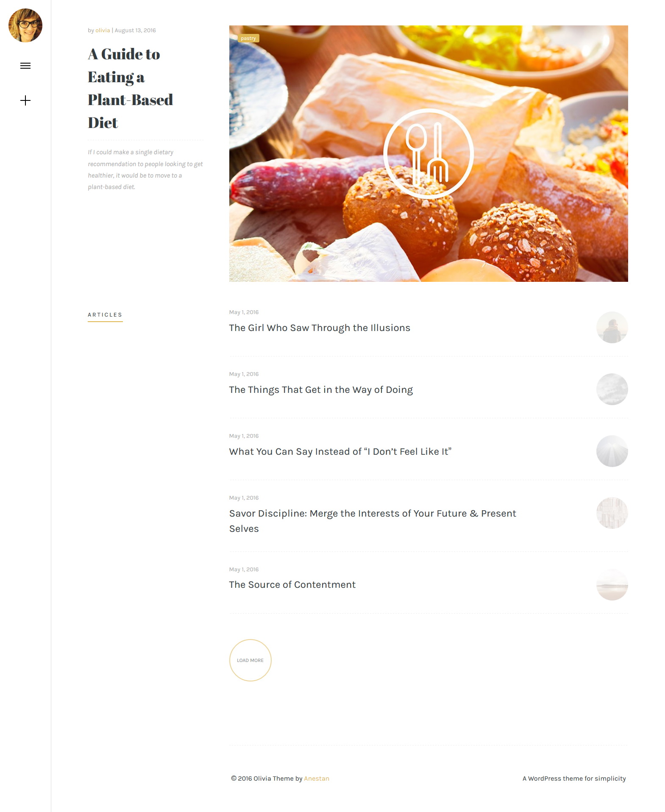
Task: Click the plus icon in sidebar
Action: [x=25, y=100]
